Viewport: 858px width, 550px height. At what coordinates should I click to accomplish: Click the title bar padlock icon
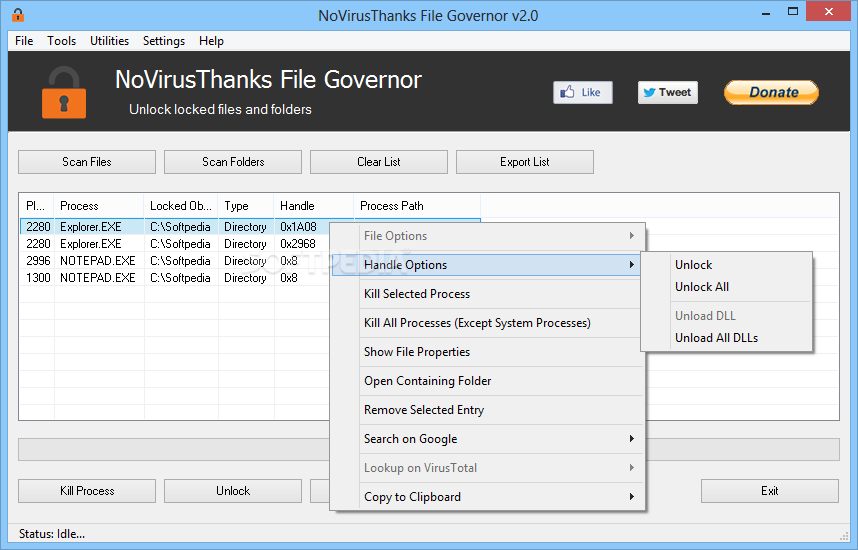(x=18, y=15)
